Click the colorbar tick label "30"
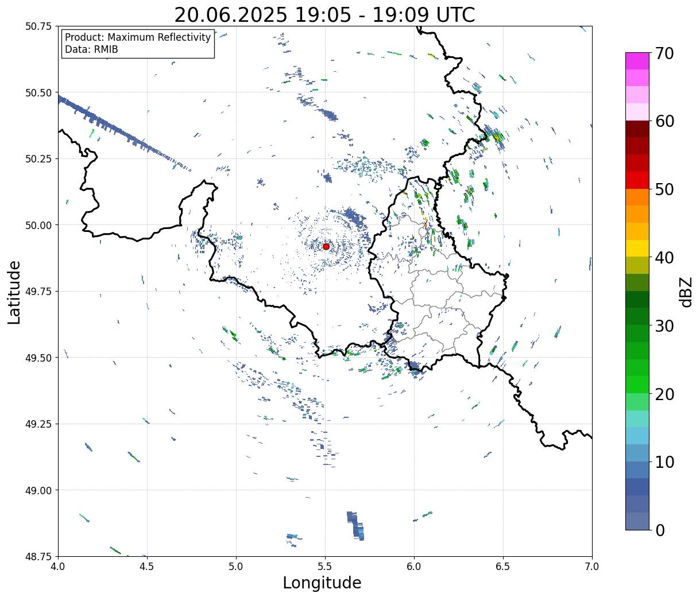This screenshot has height=597, width=700. (664, 326)
